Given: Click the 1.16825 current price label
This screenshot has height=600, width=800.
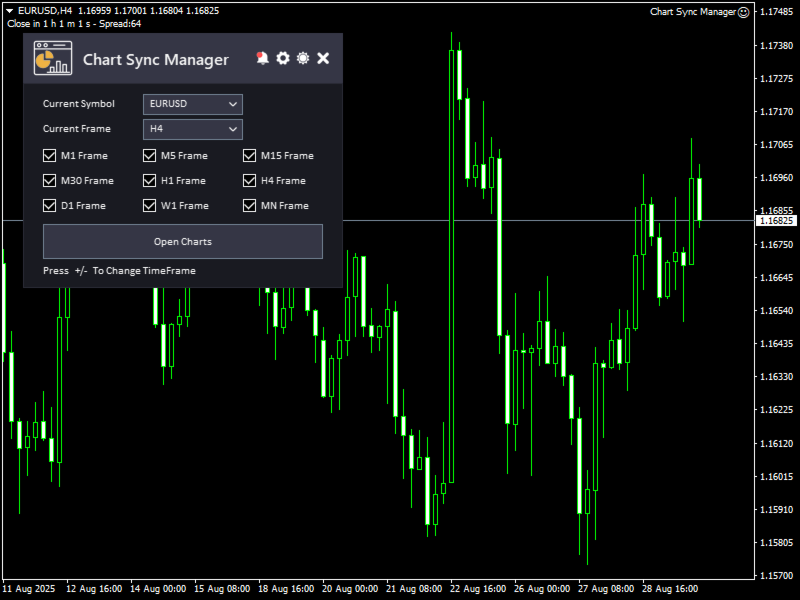Looking at the screenshot, I should [776, 221].
